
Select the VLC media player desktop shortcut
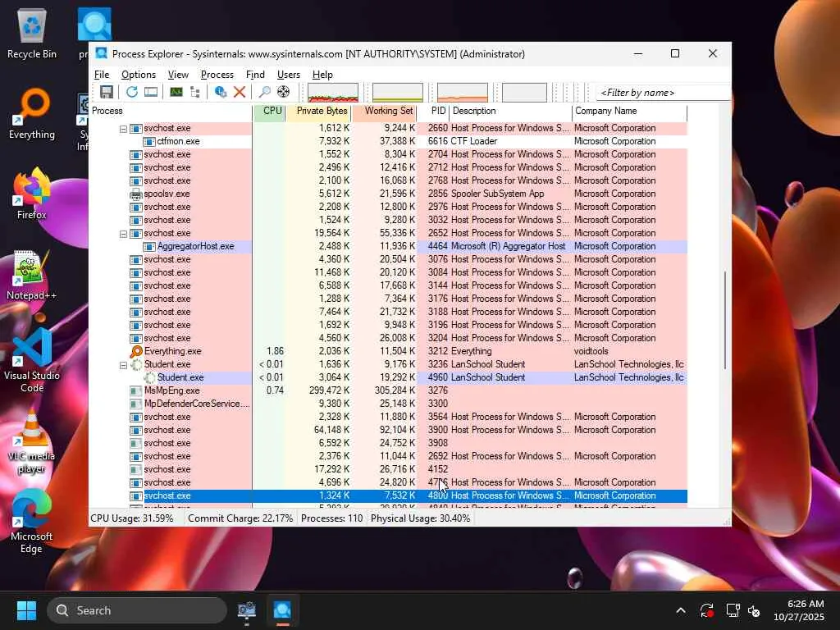(x=32, y=441)
